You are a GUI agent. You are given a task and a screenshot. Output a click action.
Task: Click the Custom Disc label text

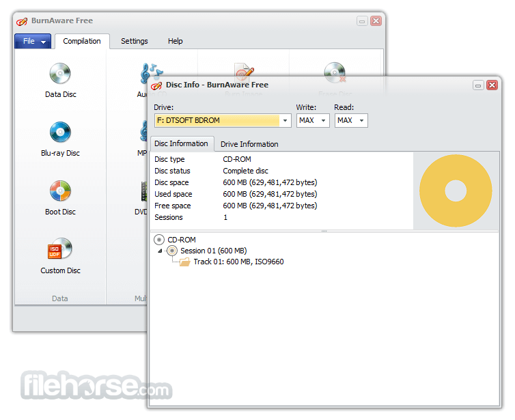click(x=60, y=270)
